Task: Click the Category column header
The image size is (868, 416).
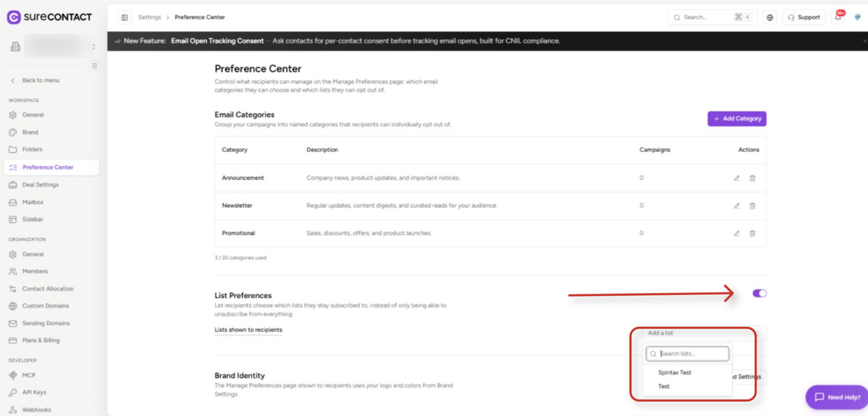Action: (235, 150)
